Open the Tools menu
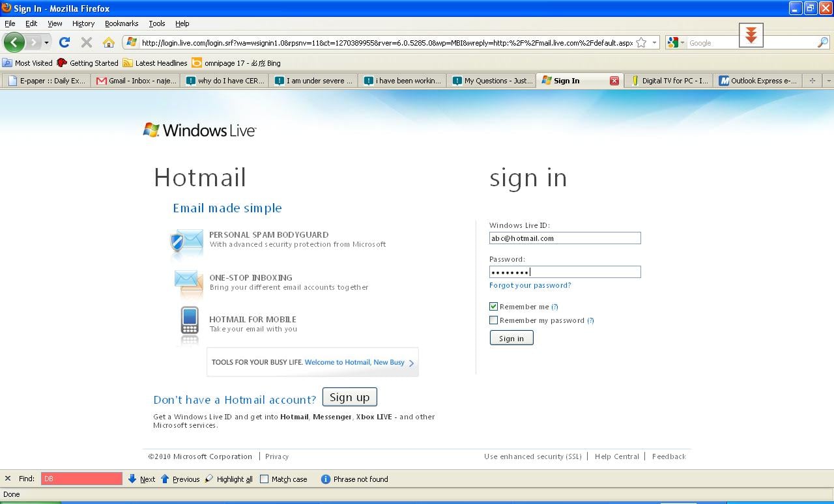Image resolution: width=834 pixels, height=504 pixels. click(x=157, y=23)
